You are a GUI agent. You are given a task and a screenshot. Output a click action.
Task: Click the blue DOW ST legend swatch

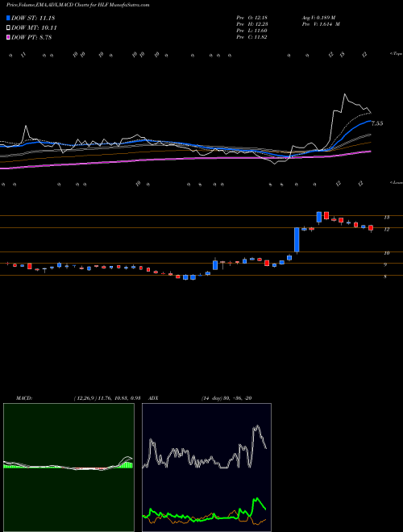click(8, 18)
